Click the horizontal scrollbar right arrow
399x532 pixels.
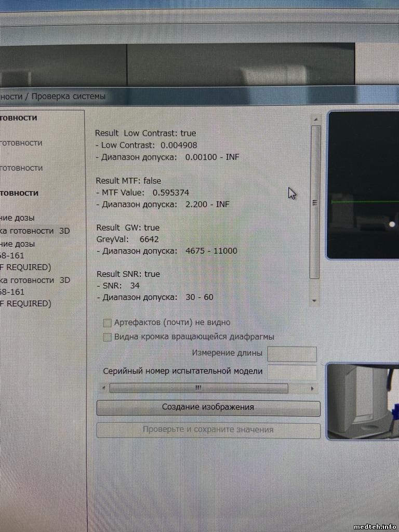click(x=312, y=388)
